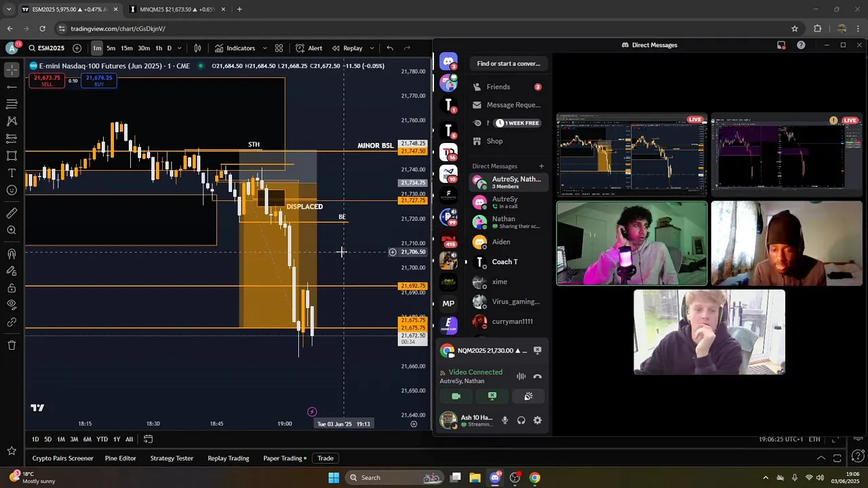This screenshot has height=488, width=868.
Task: Select the trend line drawing tool
Action: point(12,87)
